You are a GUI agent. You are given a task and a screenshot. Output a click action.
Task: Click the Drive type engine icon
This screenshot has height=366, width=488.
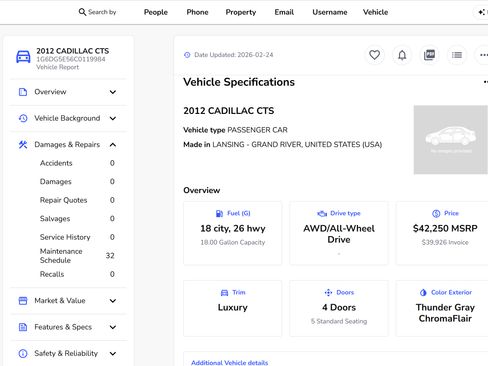pyautogui.click(x=322, y=213)
